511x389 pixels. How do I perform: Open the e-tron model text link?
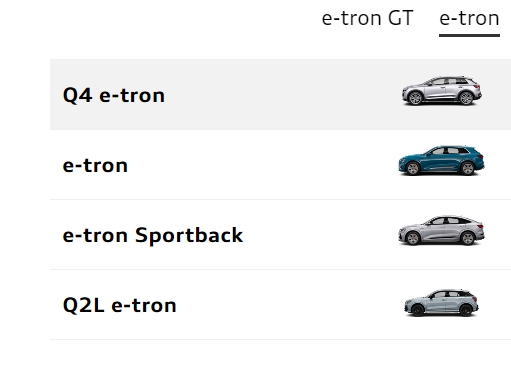(x=95, y=166)
